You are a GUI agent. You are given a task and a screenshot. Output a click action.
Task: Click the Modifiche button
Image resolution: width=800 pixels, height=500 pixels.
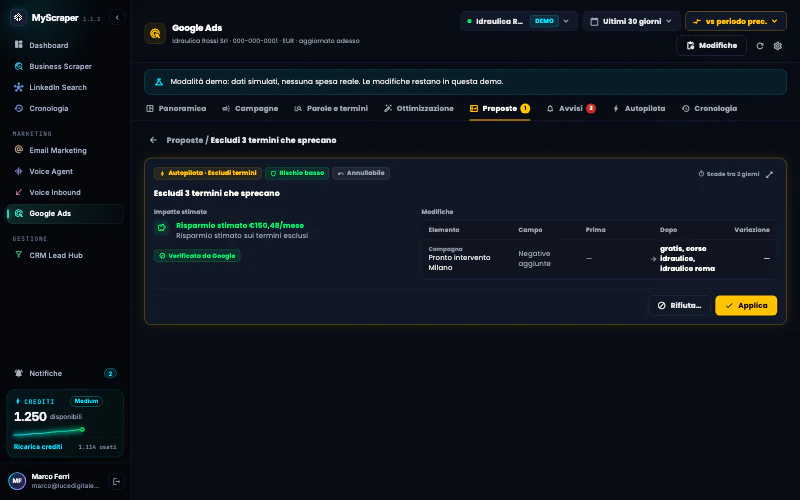click(x=711, y=45)
